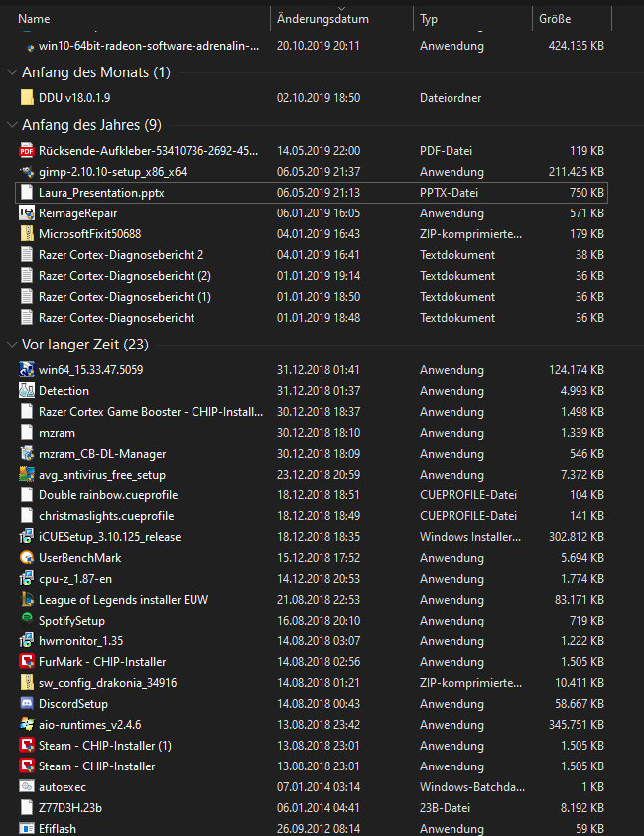Collapse the 'Vor langer Zeit' group

(x=12, y=345)
